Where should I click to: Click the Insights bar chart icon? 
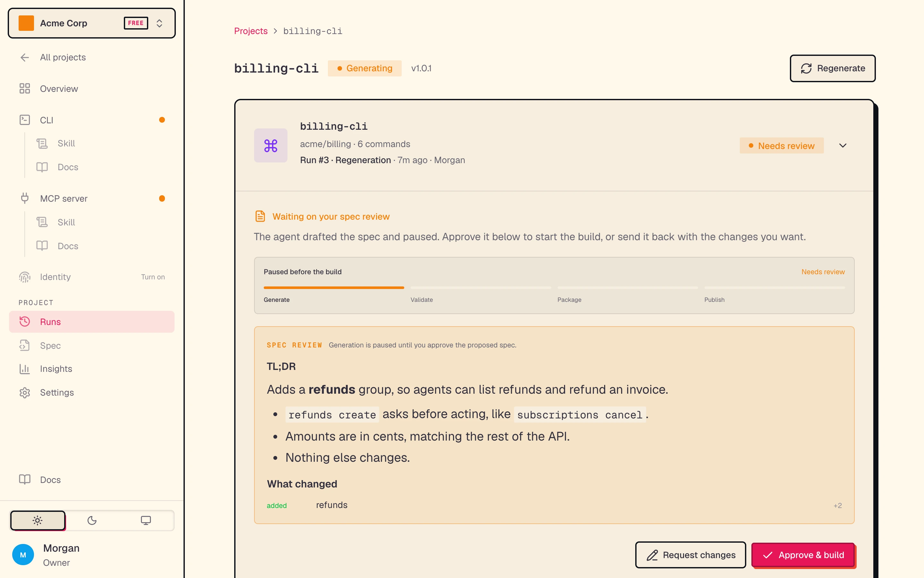[25, 369]
